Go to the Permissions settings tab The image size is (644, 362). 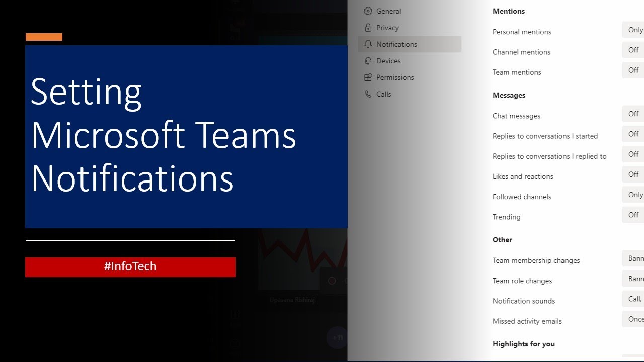tap(410, 77)
